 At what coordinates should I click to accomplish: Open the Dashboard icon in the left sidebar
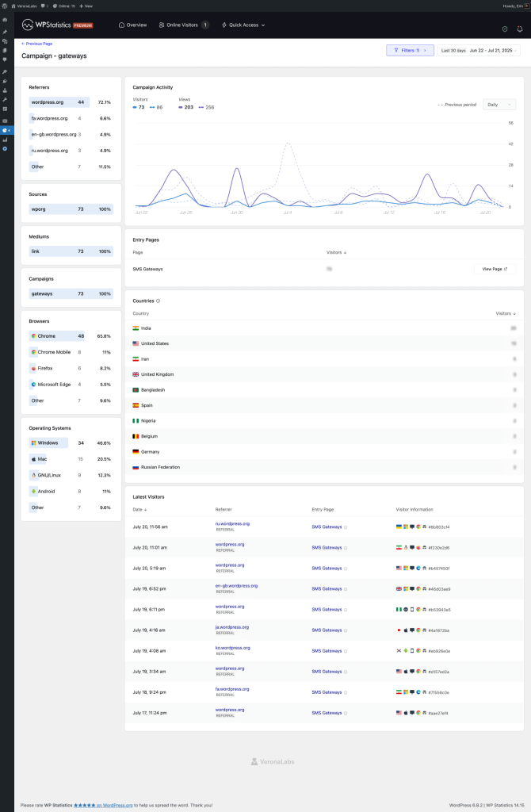[5, 20]
